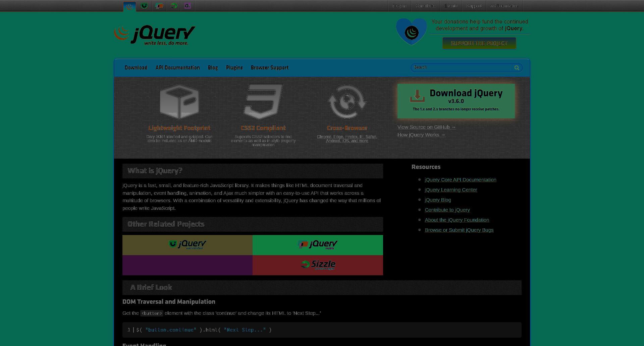Open the QUnit icon in top bar

tap(188, 6)
